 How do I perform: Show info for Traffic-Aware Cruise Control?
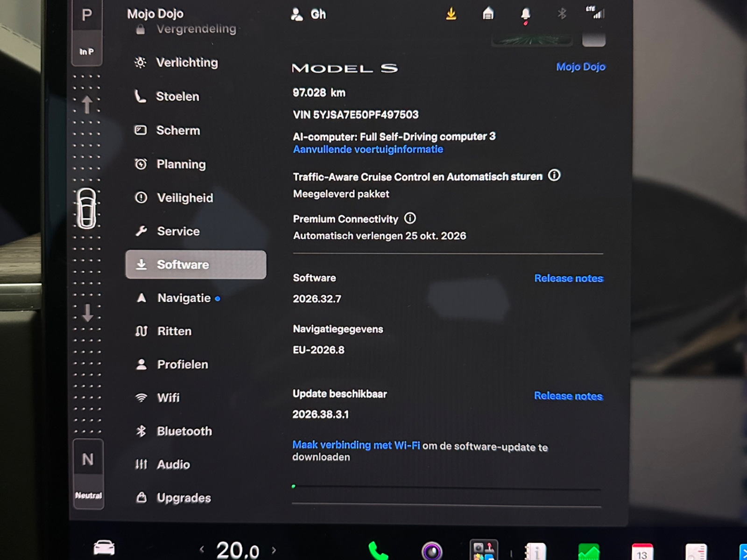pos(554,175)
